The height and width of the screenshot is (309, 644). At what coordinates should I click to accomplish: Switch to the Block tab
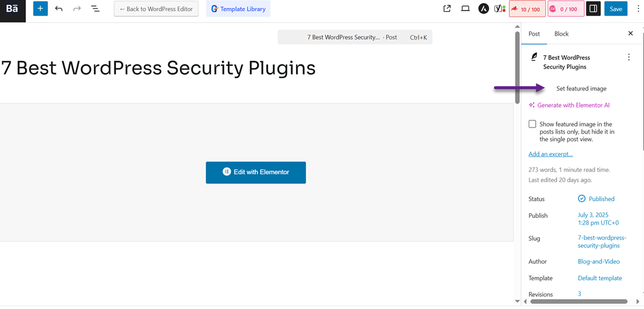[x=561, y=34]
